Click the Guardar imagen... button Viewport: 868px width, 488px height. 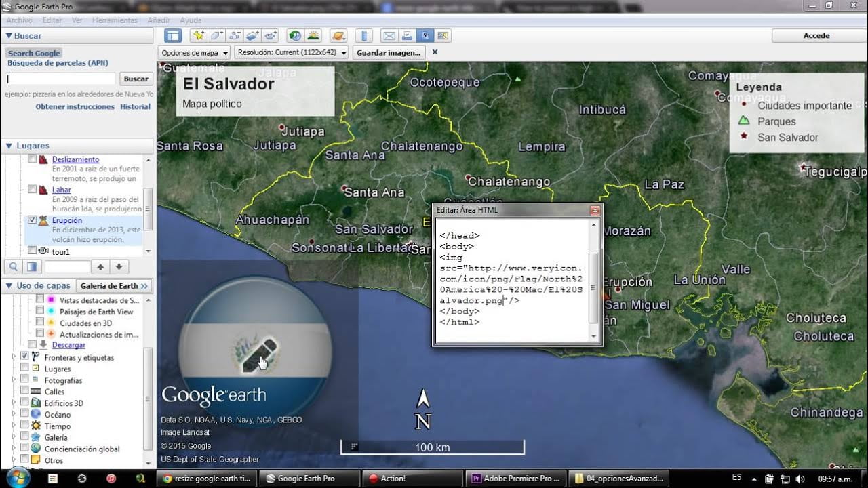389,52
